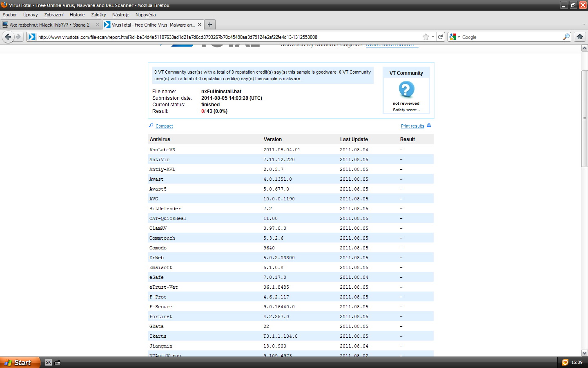Screen dimensions: 588x368
Task: Select the DrWeb antivirus name
Action: coord(156,258)
